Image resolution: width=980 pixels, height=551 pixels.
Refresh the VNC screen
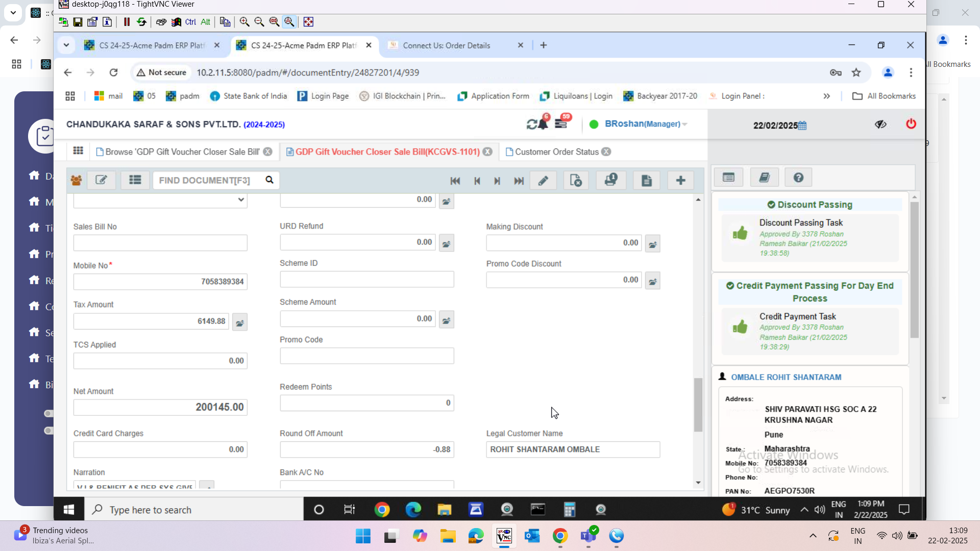(141, 22)
